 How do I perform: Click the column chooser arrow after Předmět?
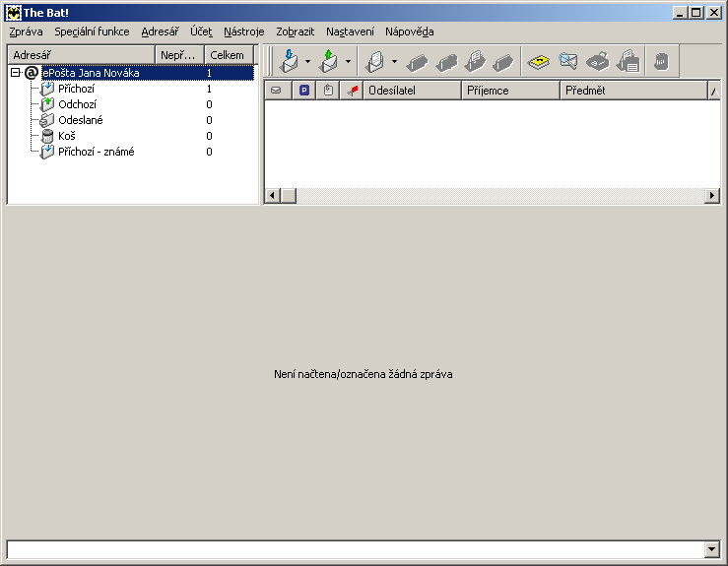click(x=714, y=90)
